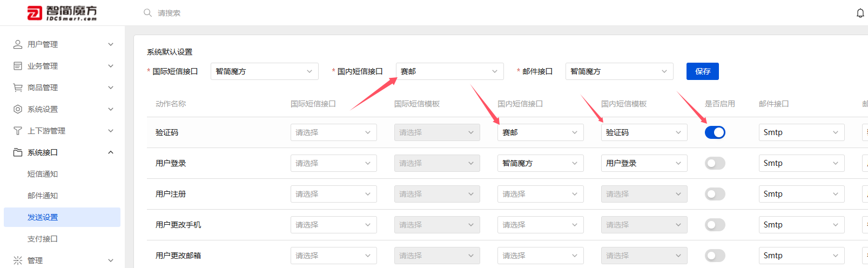The width and height of the screenshot is (868, 268).
Task: Click the search magnifier icon
Action: click(x=147, y=12)
